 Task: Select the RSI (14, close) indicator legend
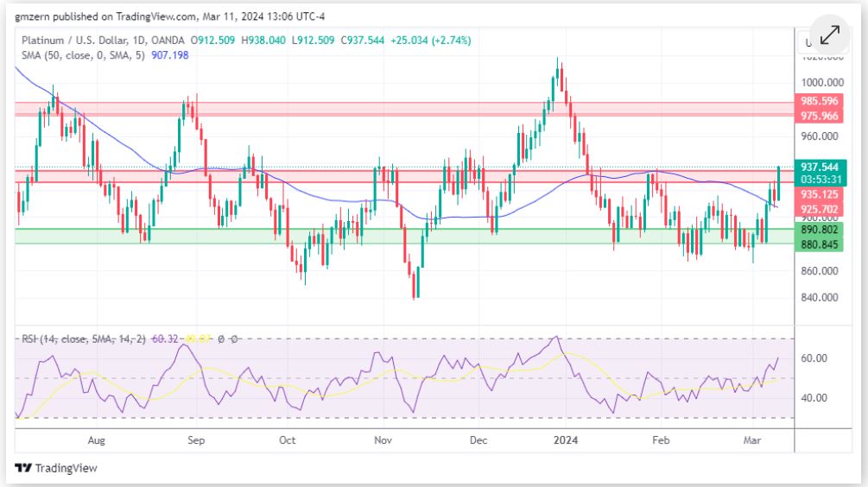pos(85,339)
